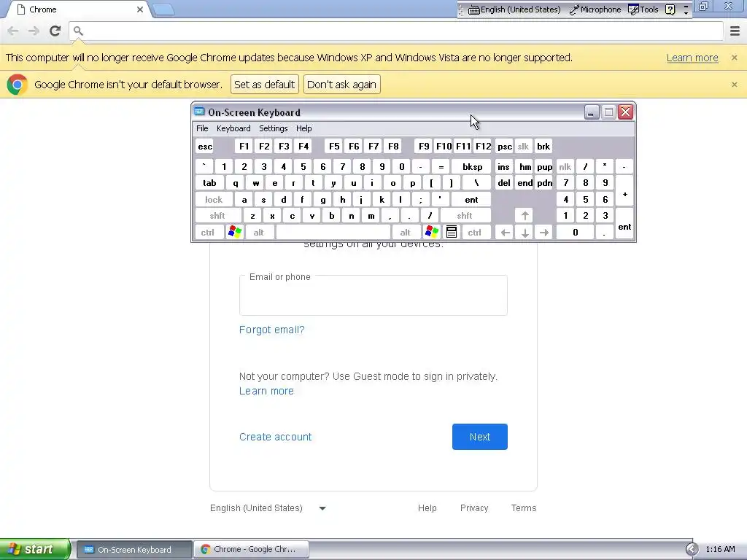
Task: Click the numpad plus key
Action: [x=624, y=191]
